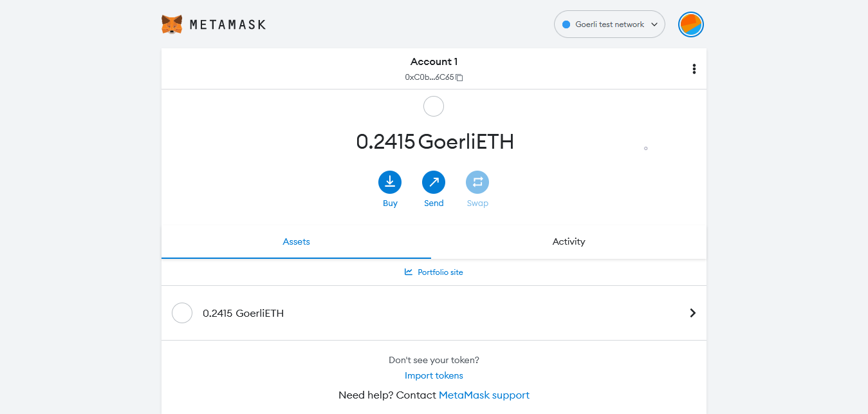Screen dimensions: 868x414
Task: Open the MetaMask support link
Action: 484,395
